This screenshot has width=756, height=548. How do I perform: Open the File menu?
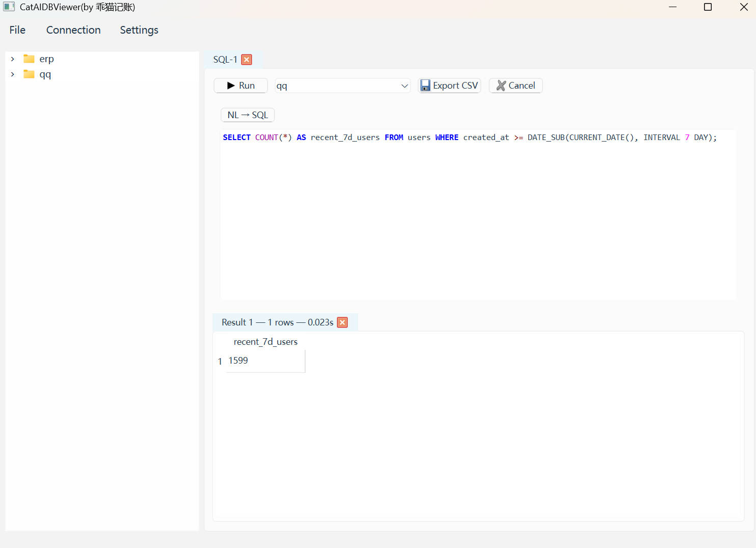17,30
